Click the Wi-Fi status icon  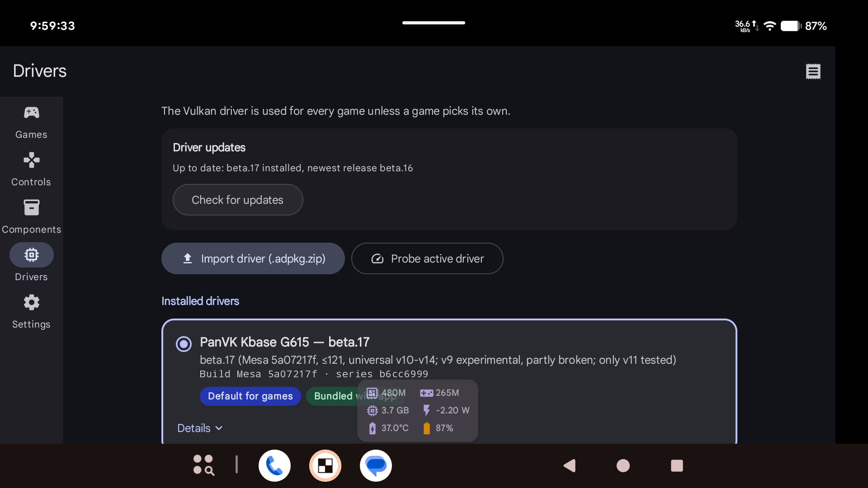click(769, 26)
